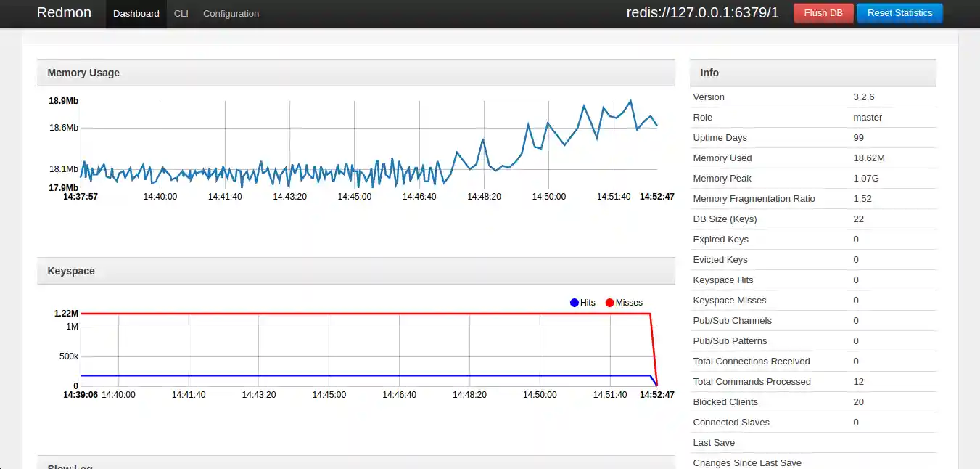Switch to the CLI tab
The height and width of the screenshot is (469, 980).
pos(181,13)
